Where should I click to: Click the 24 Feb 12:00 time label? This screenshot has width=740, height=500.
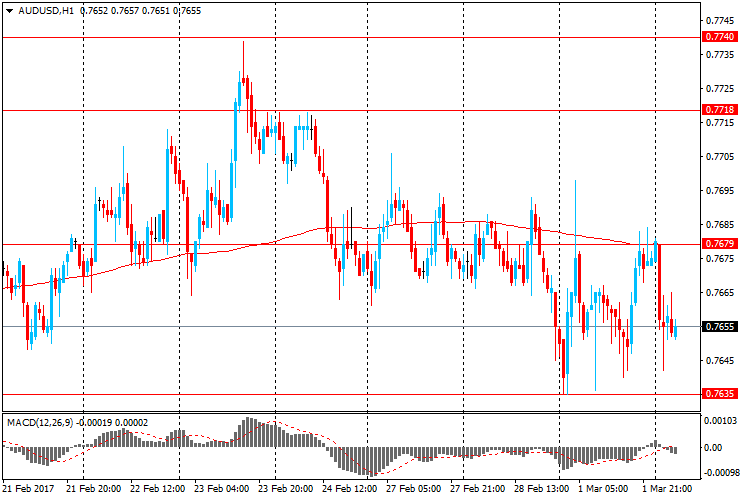[350, 488]
